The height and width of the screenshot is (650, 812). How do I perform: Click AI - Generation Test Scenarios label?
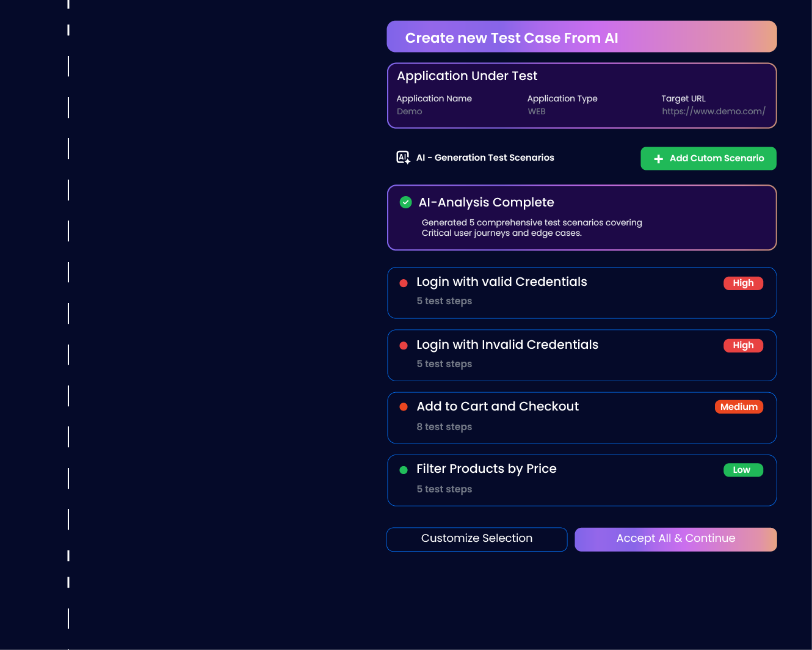[x=485, y=158]
